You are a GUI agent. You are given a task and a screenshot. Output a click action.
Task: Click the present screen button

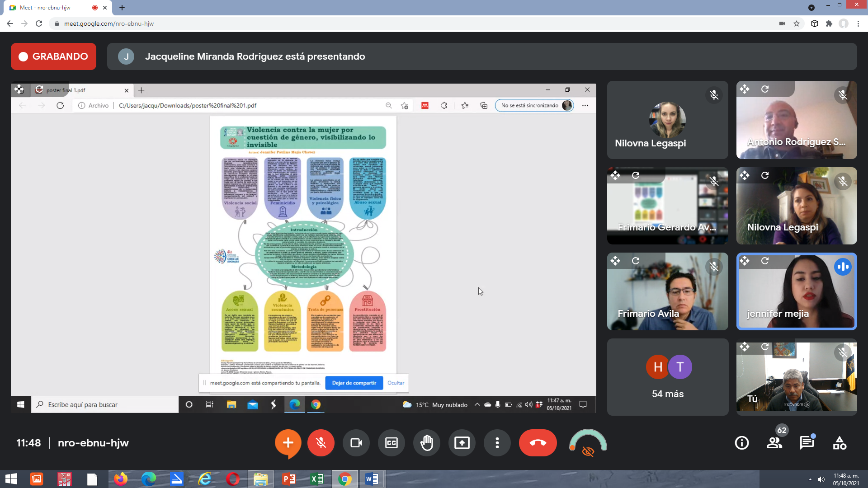pyautogui.click(x=462, y=443)
